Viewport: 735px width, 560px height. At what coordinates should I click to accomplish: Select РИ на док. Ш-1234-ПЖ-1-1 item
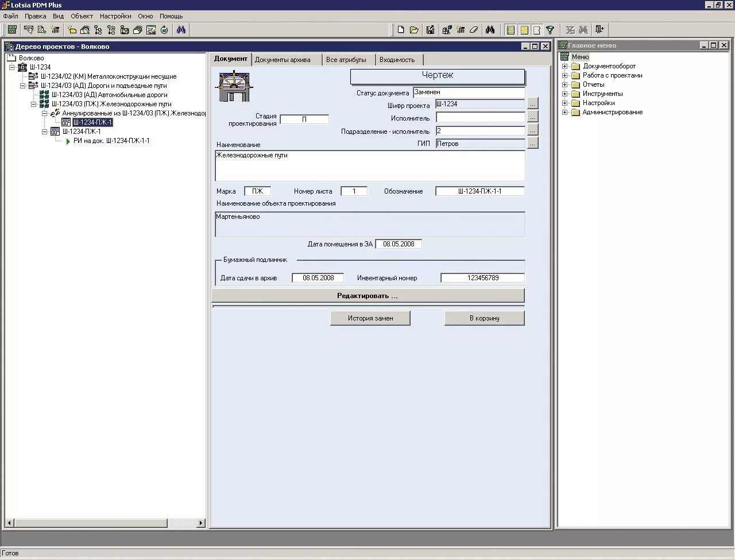tap(111, 141)
